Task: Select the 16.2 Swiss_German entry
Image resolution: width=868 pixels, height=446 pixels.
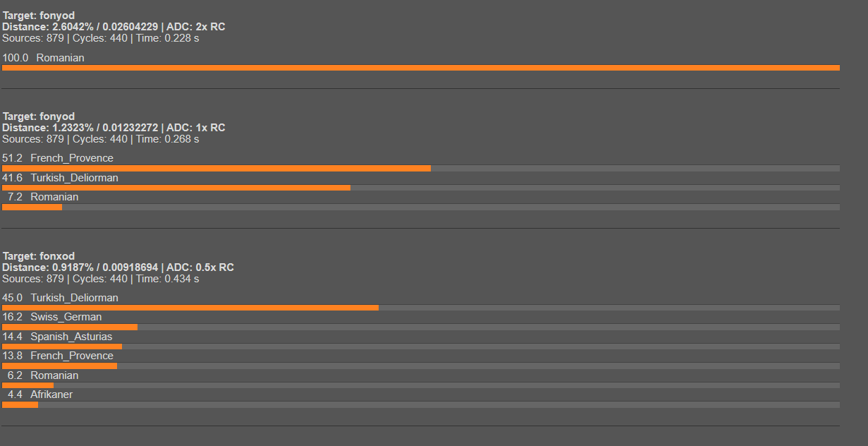Action: pos(52,317)
